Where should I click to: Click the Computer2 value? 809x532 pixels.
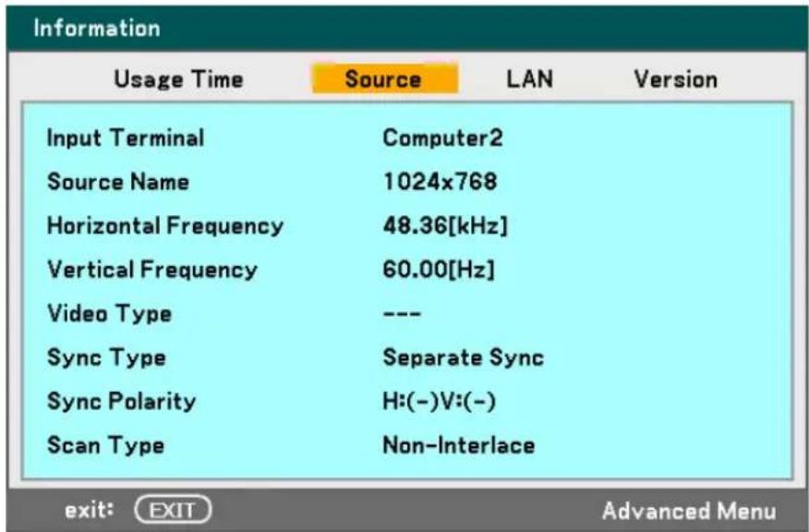click(x=442, y=138)
